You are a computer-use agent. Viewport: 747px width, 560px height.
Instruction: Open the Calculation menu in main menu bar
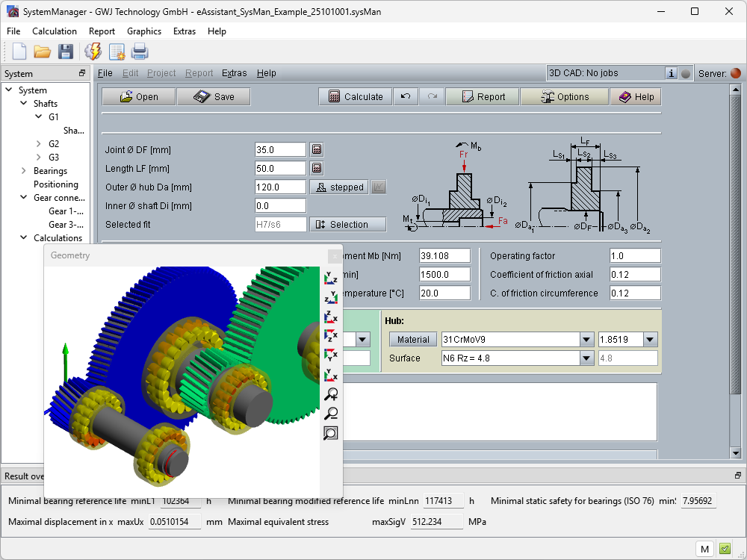click(55, 31)
